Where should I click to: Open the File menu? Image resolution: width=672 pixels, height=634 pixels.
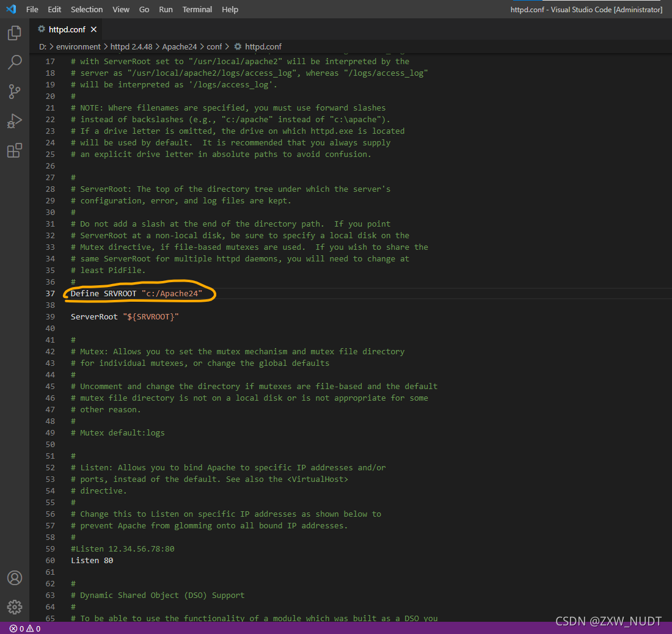click(32, 9)
